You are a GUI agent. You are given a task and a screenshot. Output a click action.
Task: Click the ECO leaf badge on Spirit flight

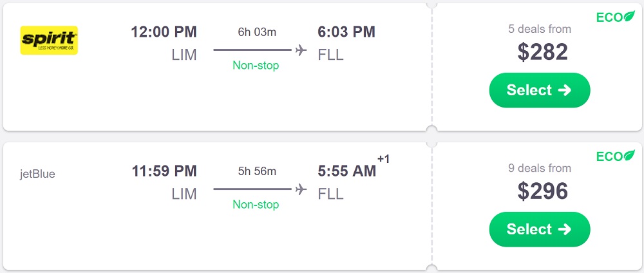[x=615, y=17]
